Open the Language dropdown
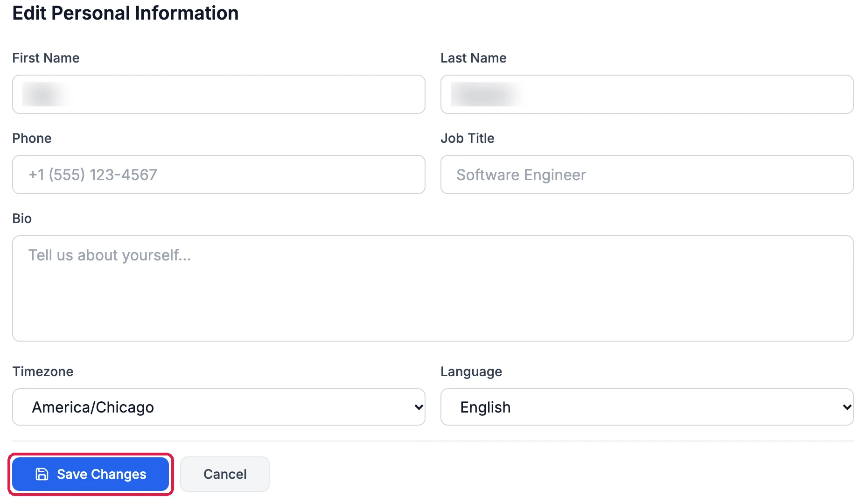This screenshot has height=504, width=866. [x=647, y=407]
